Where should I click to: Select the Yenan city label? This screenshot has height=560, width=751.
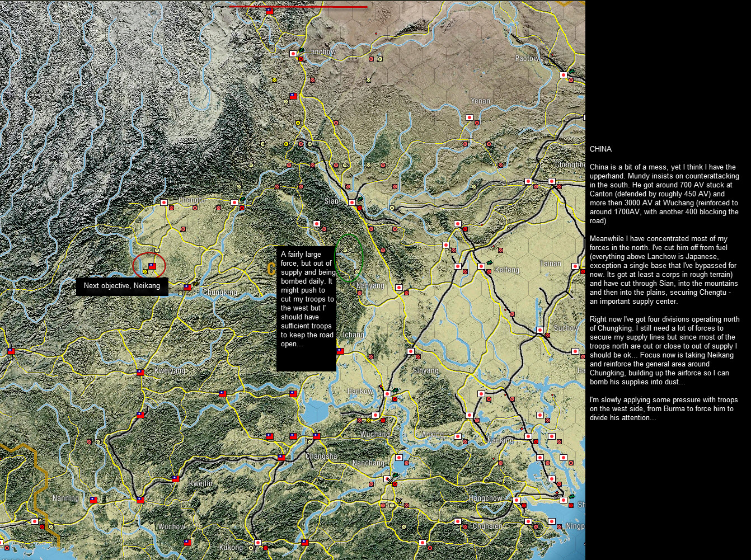480,101
